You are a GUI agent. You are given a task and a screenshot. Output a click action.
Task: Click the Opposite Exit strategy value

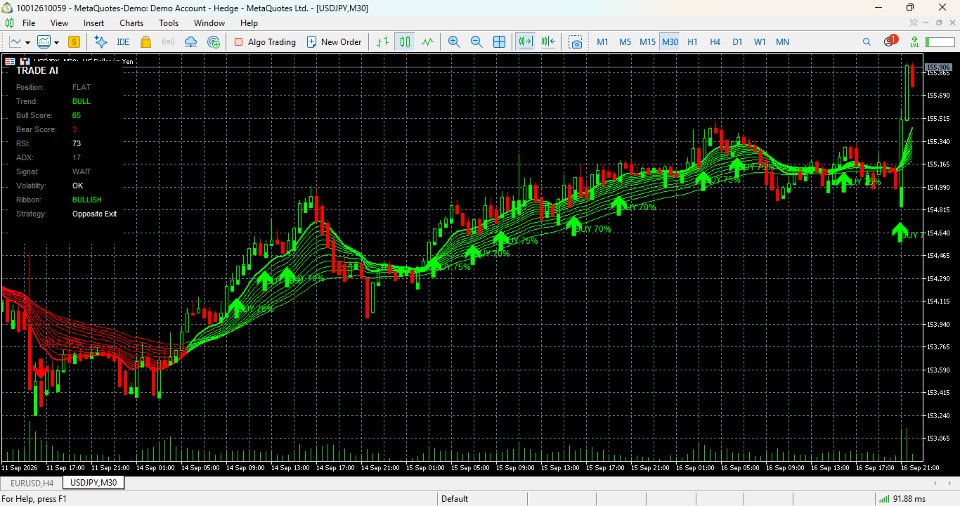[x=94, y=214]
